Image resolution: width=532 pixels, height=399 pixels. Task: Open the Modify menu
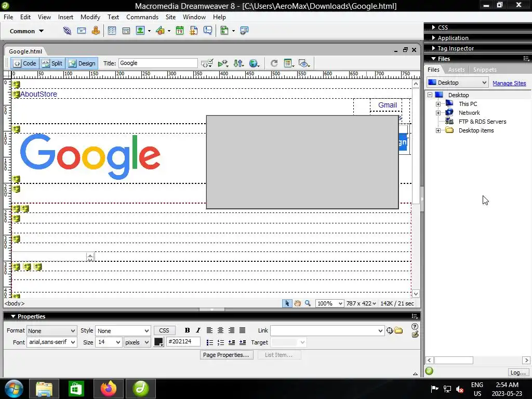pyautogui.click(x=90, y=17)
